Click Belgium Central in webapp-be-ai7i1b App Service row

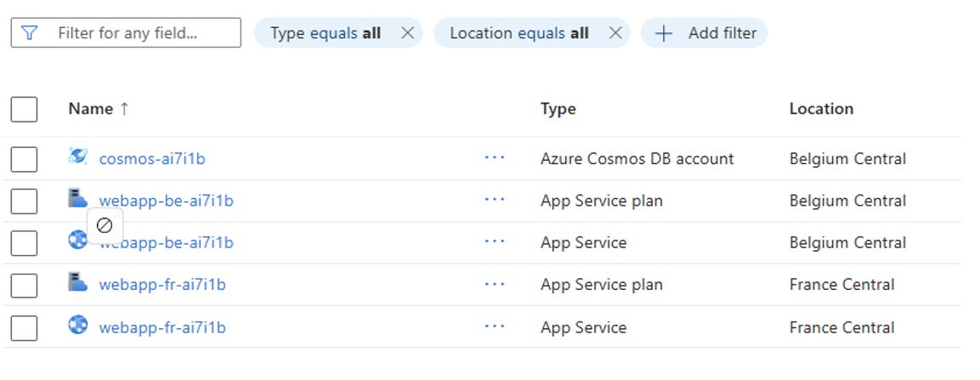(x=847, y=242)
